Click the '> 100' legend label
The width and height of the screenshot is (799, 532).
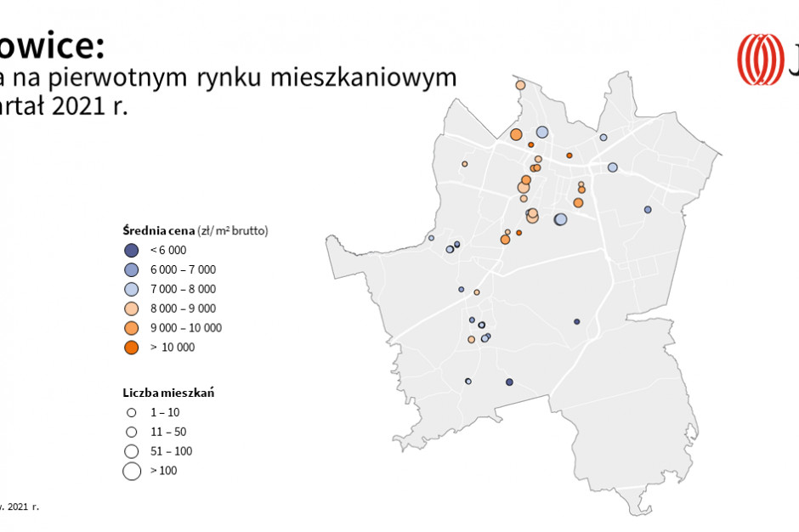pyautogui.click(x=163, y=470)
